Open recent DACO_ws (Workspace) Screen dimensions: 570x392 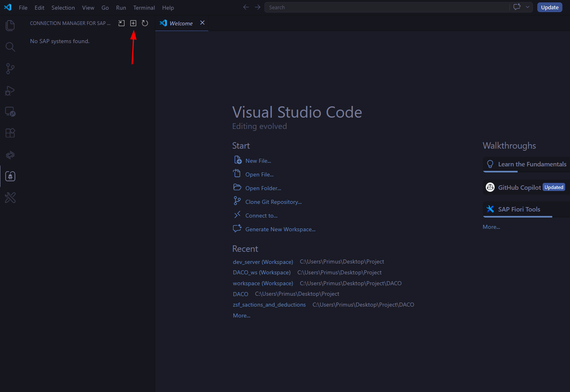262,272
